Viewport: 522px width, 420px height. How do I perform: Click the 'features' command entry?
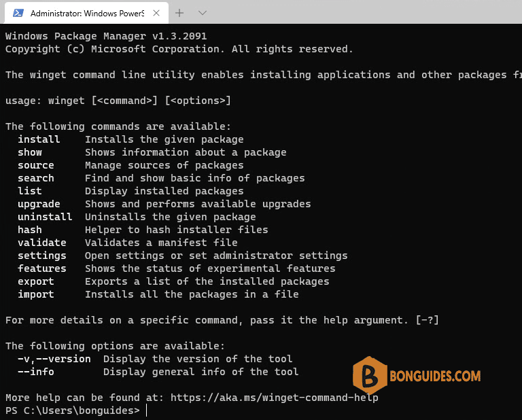(x=42, y=268)
